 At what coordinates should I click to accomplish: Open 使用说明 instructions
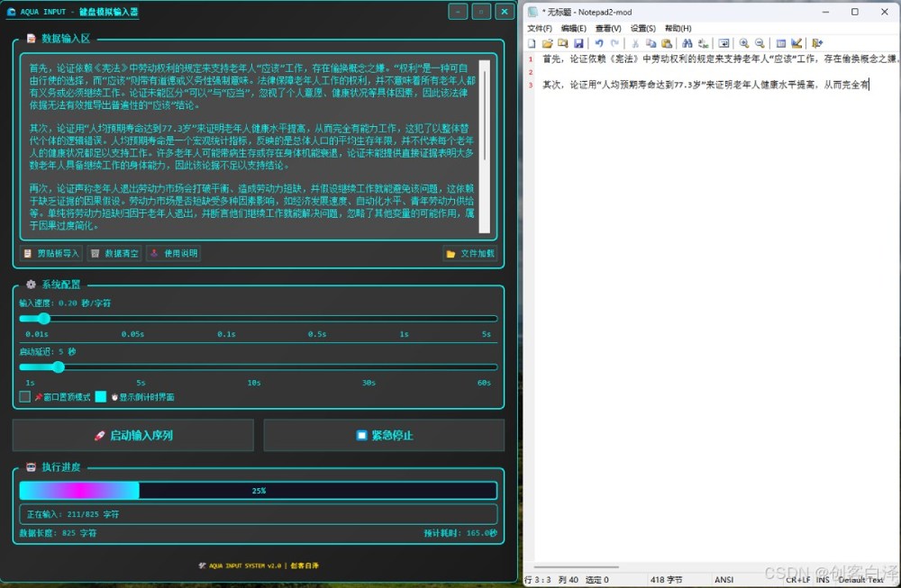click(x=174, y=253)
